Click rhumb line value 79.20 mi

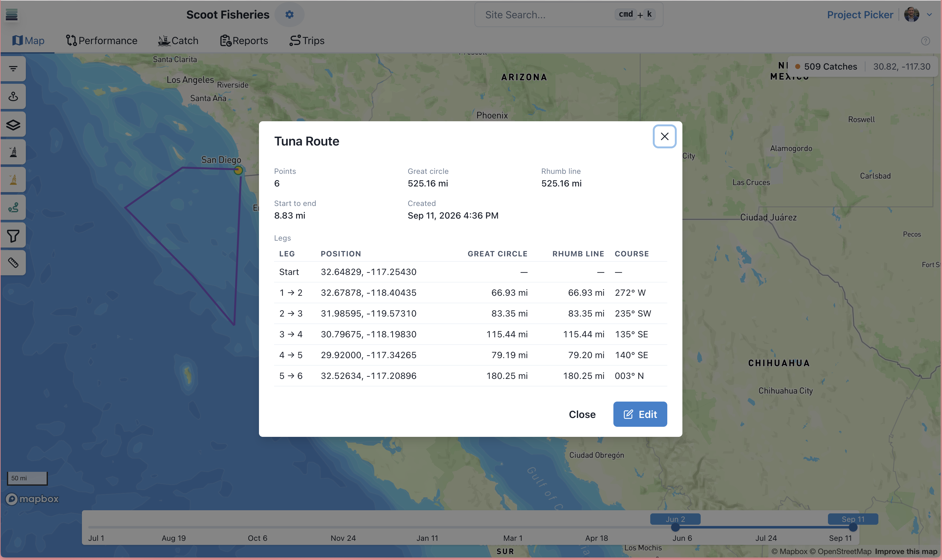[x=586, y=355]
